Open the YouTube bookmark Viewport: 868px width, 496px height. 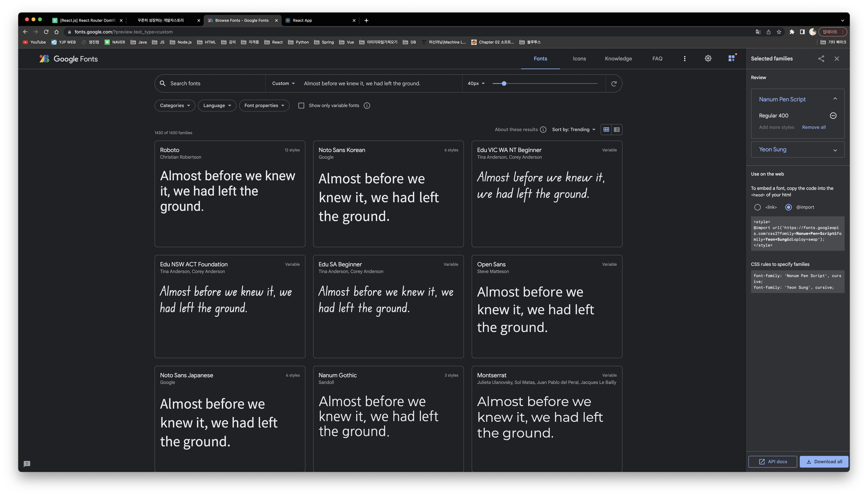pyautogui.click(x=34, y=42)
